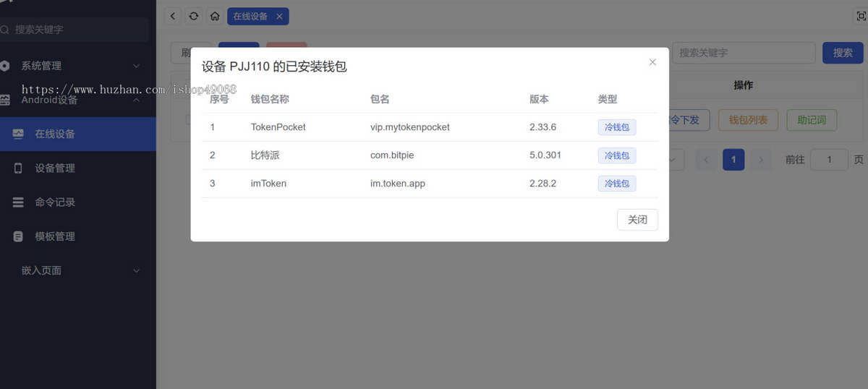Click package name vip.mytokenpocket
Screen dimensions: 868x389
coord(409,127)
